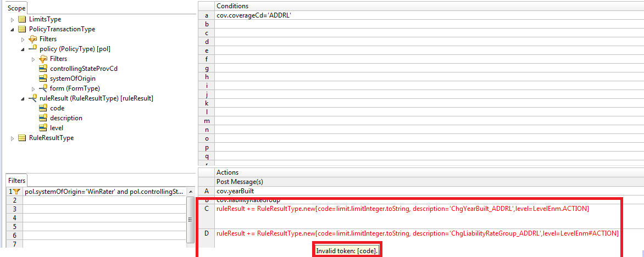Viewport: 644px width, 257px height.
Task: Click the description field icon
Action: 43,118
